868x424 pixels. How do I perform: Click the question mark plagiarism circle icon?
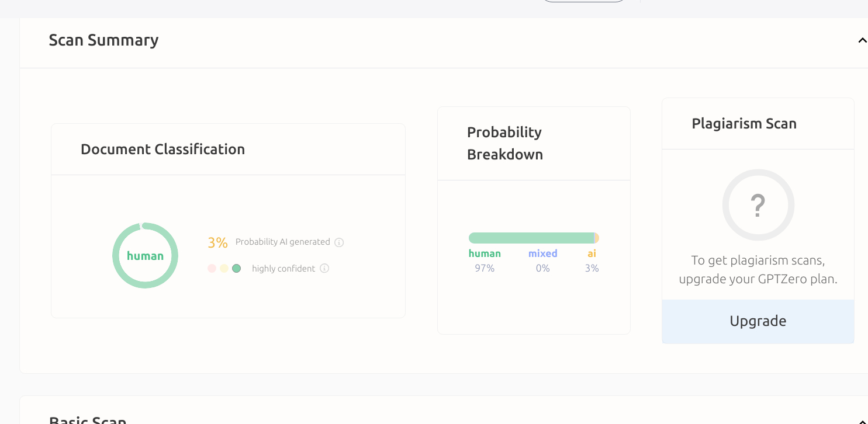coord(758,205)
